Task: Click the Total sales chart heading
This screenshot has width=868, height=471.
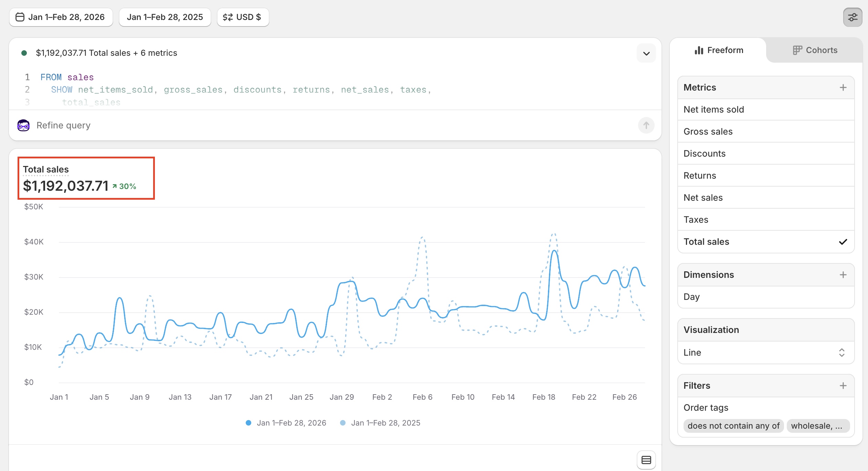Action: pos(46,169)
